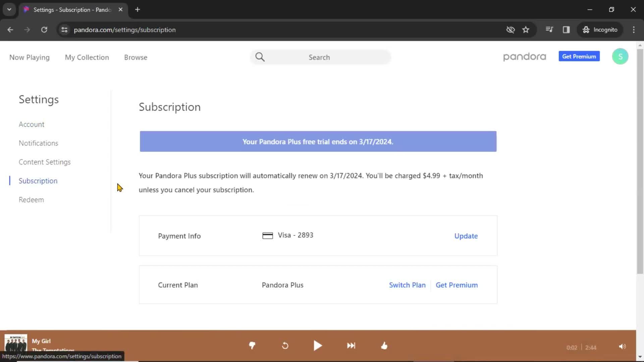644x362 pixels.
Task: Open a new browser tab
Action: tap(138, 9)
